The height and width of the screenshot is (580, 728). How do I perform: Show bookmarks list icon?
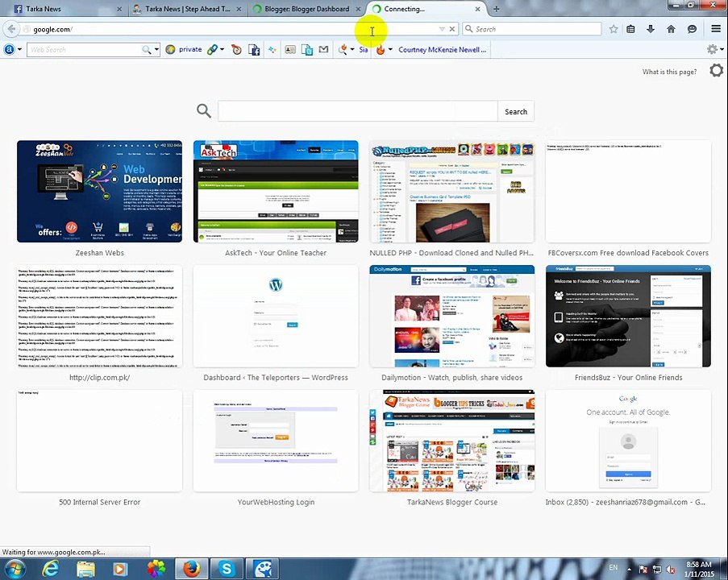click(630, 29)
